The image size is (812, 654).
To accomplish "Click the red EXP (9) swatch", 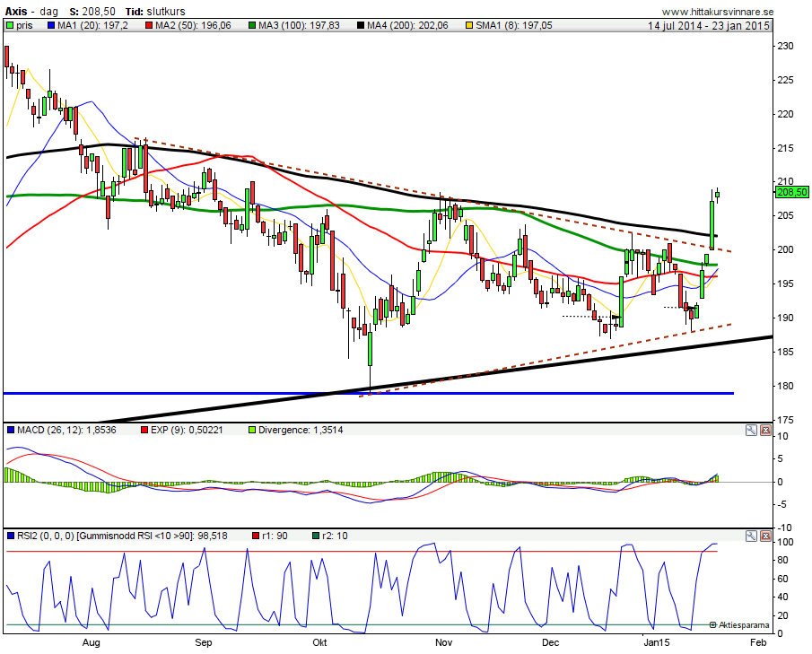I will point(144,430).
